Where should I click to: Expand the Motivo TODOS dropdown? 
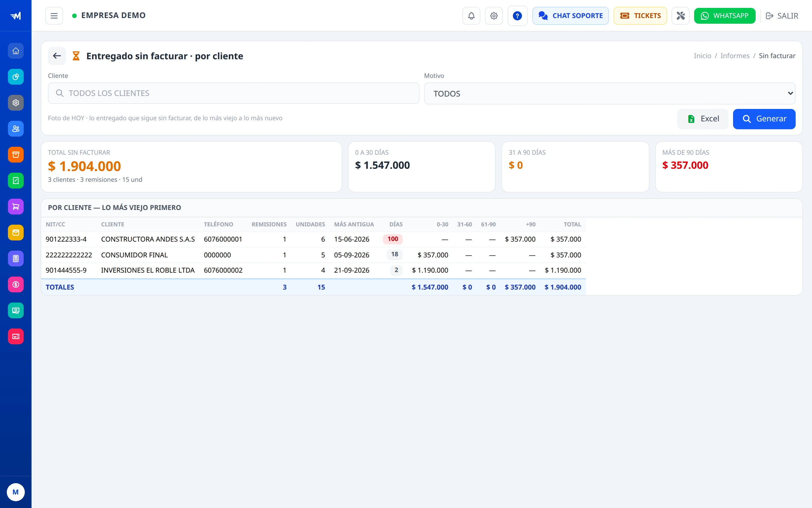click(x=609, y=93)
